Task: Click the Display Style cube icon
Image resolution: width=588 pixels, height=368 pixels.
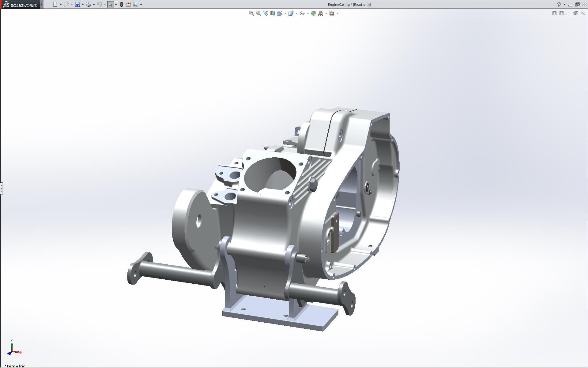Action: tap(291, 13)
